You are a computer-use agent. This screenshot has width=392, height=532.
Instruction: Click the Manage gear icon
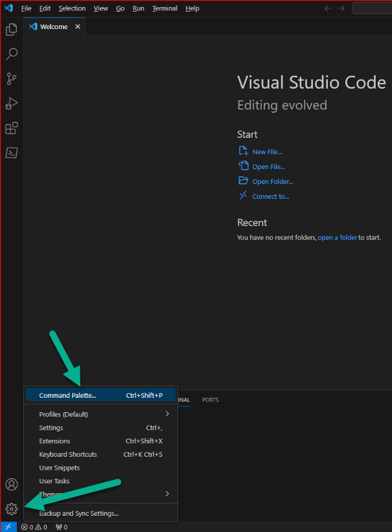click(x=12, y=509)
